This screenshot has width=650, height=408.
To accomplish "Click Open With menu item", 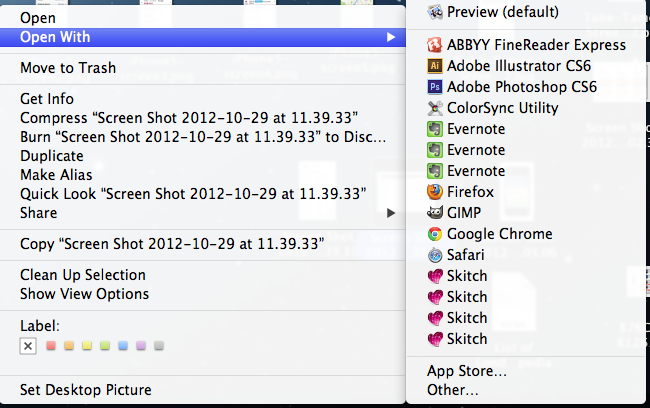I will 202,37.
